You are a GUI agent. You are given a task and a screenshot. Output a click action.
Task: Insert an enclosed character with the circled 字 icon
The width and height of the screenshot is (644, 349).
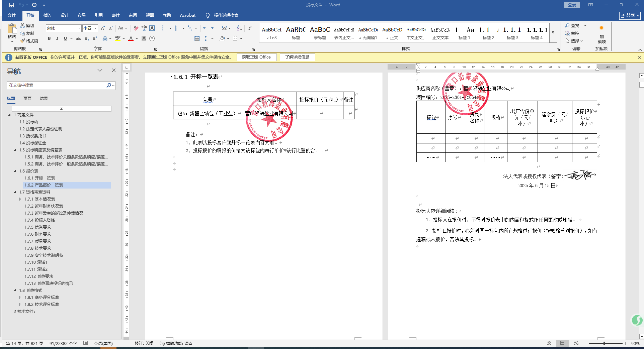tap(152, 38)
